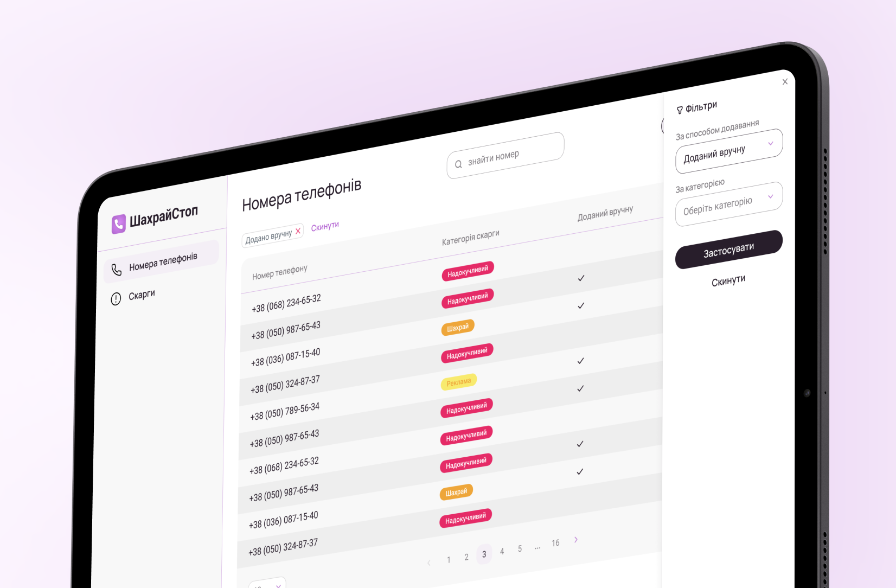Image resolution: width=896 pixels, height=588 pixels.
Task: Go to previous page with left arrow
Action: pyautogui.click(x=429, y=563)
